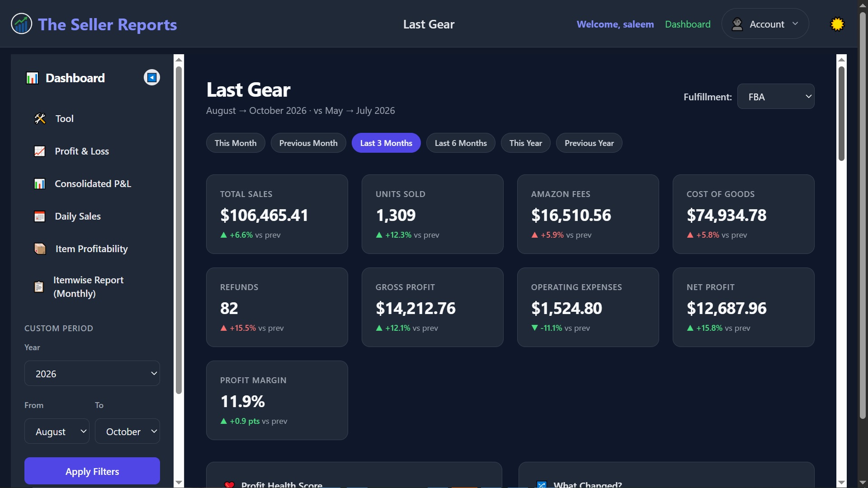Click the Account user avatar icon
The image size is (868, 488).
coord(737,24)
